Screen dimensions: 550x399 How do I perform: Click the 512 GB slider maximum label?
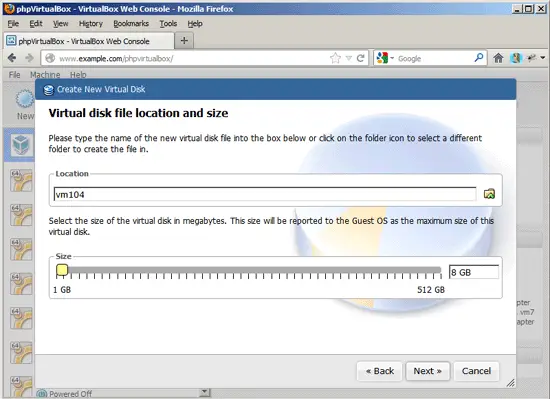[431, 290]
